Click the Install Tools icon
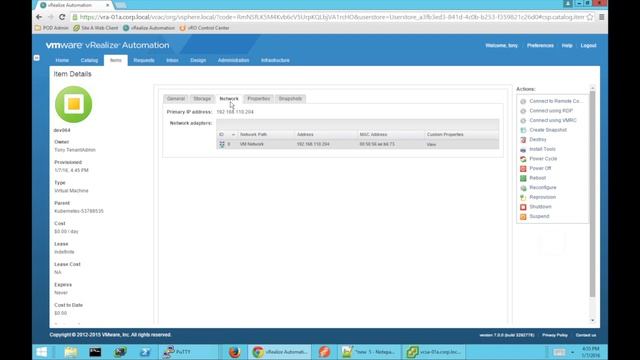640x360 pixels. [x=523, y=149]
